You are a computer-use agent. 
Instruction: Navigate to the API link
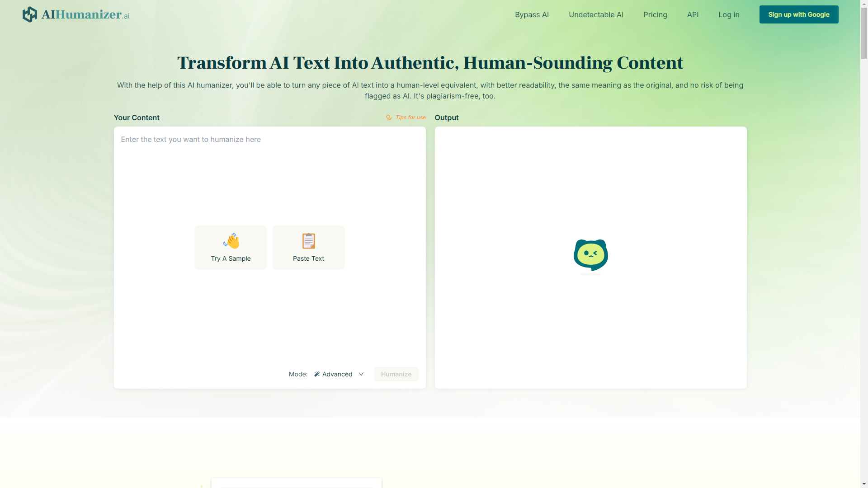(x=693, y=14)
